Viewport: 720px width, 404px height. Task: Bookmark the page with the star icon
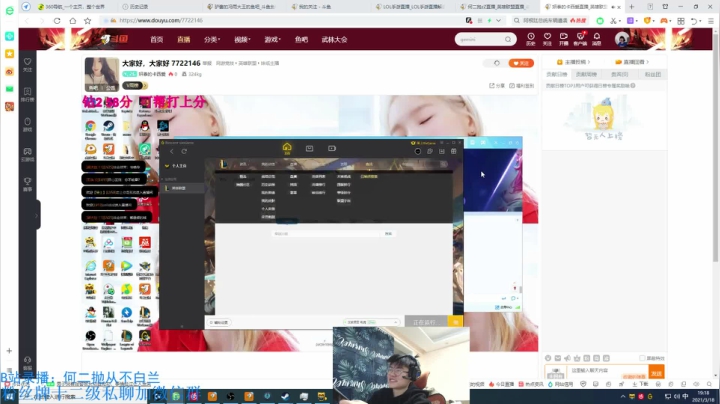(x=88, y=21)
